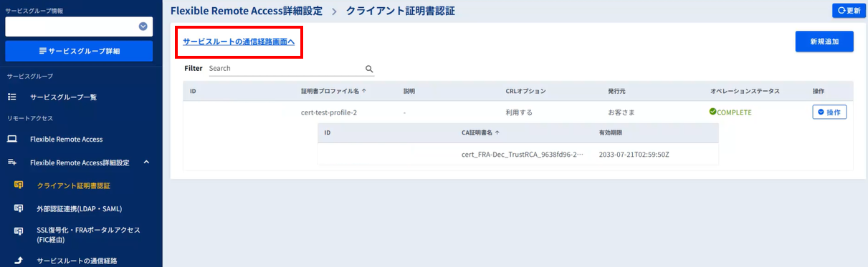This screenshot has height=267, width=868.
Task: Sort by CA証明書名 column header
Action: [480, 132]
